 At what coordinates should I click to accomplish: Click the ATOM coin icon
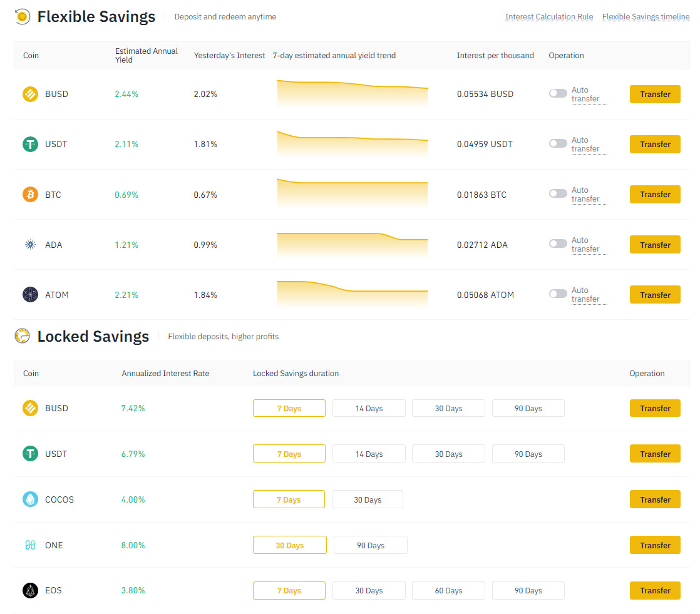tap(30, 295)
